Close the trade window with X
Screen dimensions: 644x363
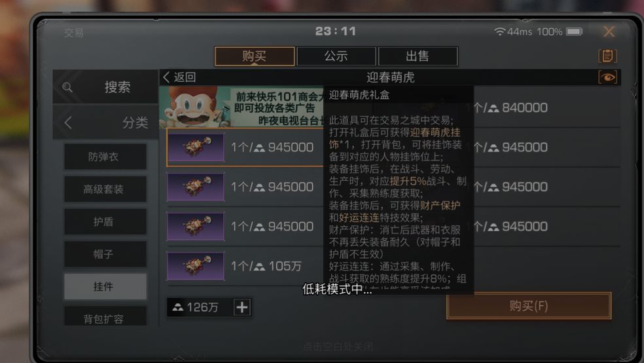pyautogui.click(x=609, y=31)
